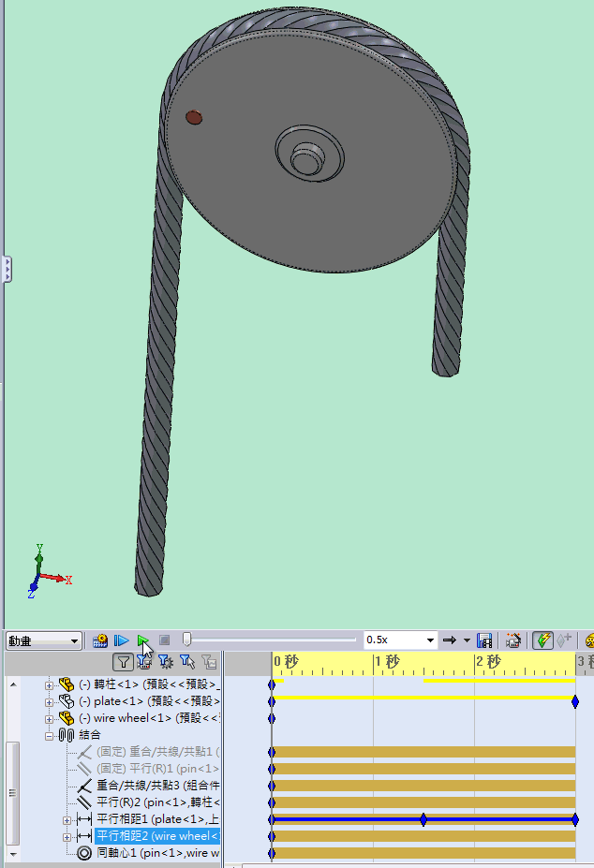The height and width of the screenshot is (868, 594).
Task: Select the plate<1> end keyframe diamond
Action: pos(575,701)
